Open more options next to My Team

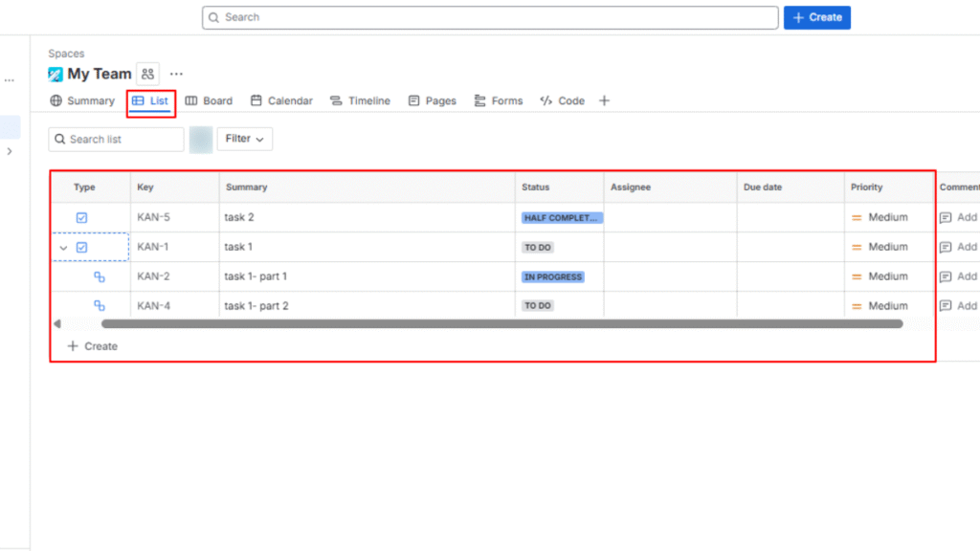coord(176,74)
